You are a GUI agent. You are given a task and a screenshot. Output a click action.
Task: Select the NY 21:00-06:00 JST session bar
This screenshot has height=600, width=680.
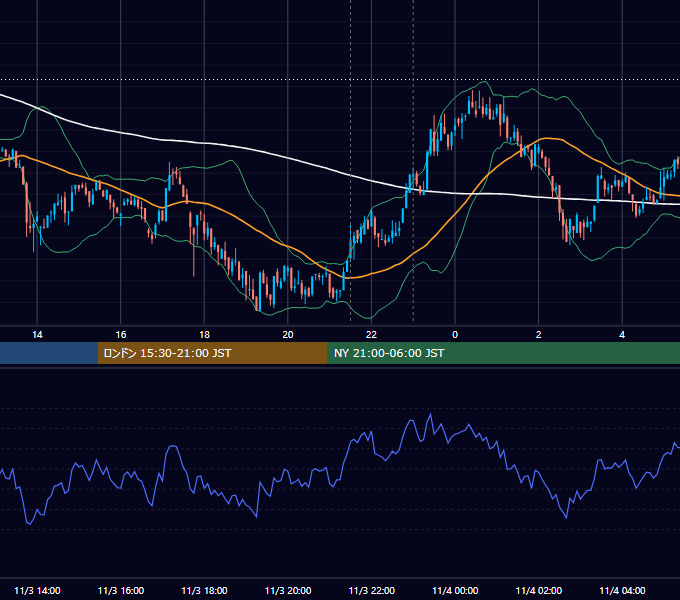[503, 353]
